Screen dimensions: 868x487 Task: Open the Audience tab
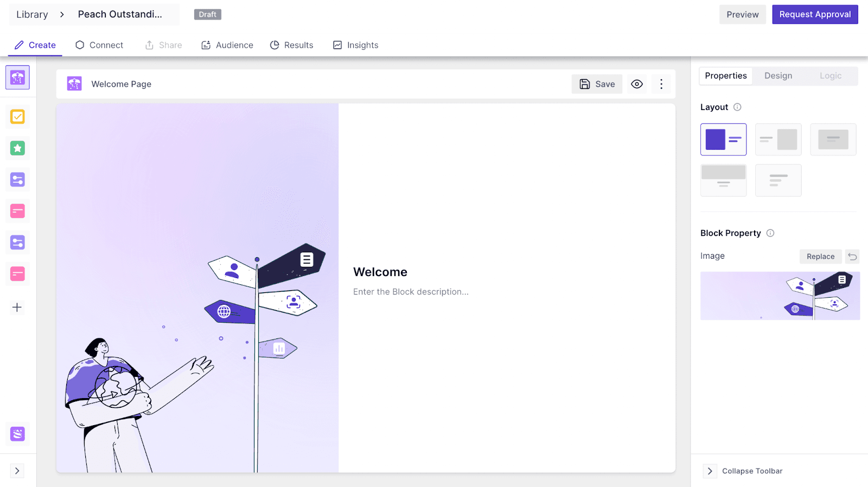tap(227, 45)
